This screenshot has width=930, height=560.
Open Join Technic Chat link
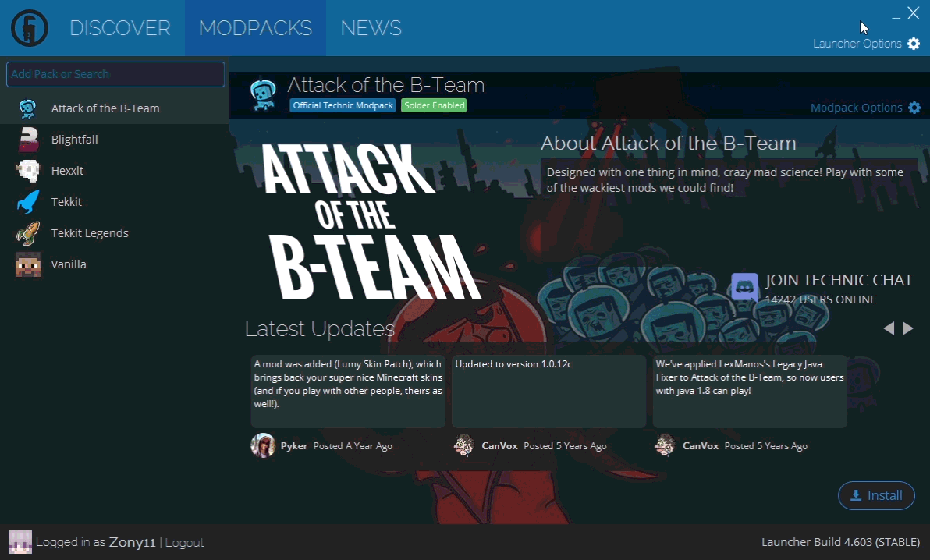(839, 280)
